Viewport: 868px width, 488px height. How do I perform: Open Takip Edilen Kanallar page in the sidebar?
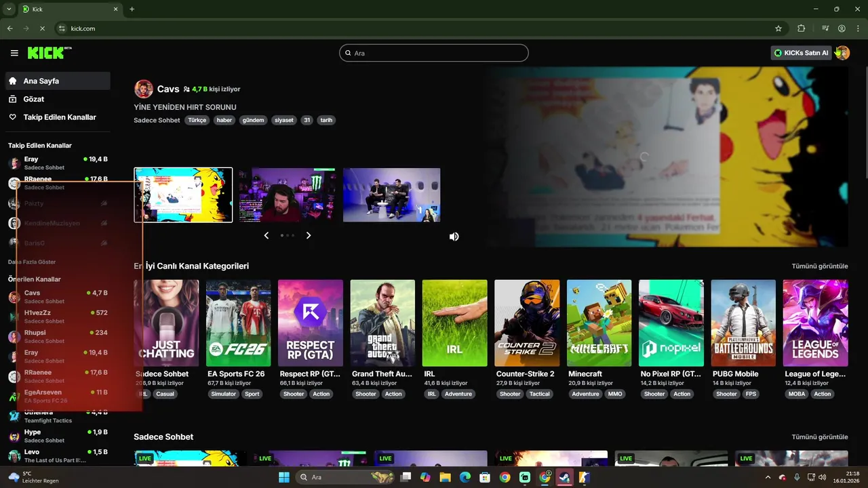pyautogui.click(x=58, y=117)
